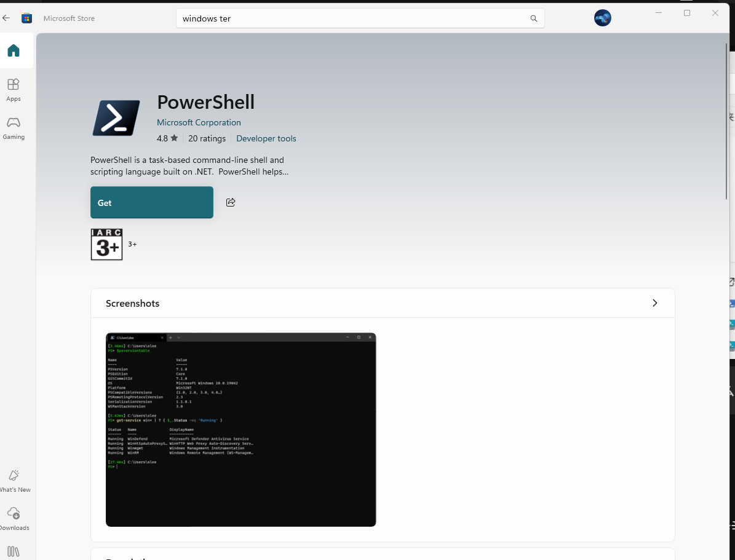Expand the Screenshots section with the chevron

[x=654, y=303]
